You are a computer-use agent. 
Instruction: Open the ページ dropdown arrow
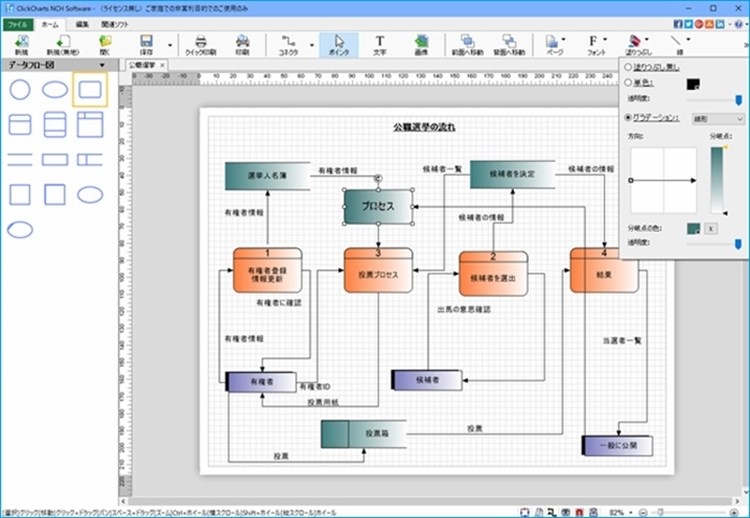tap(563, 39)
